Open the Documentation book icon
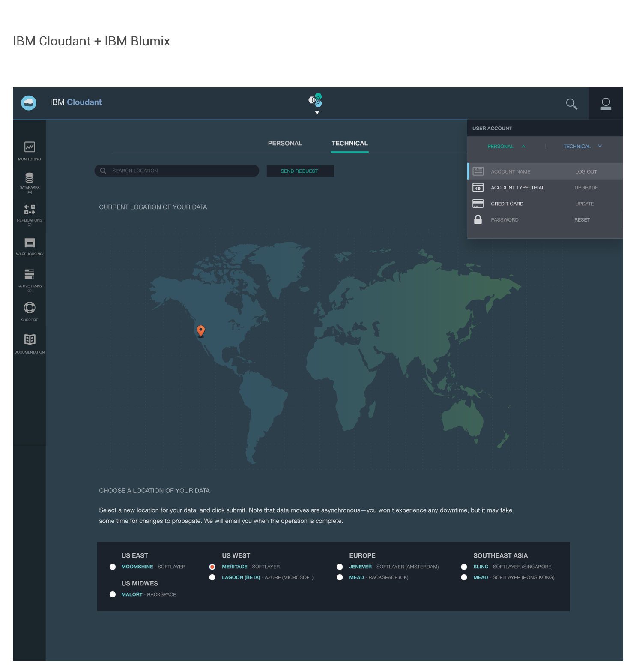 (30, 340)
